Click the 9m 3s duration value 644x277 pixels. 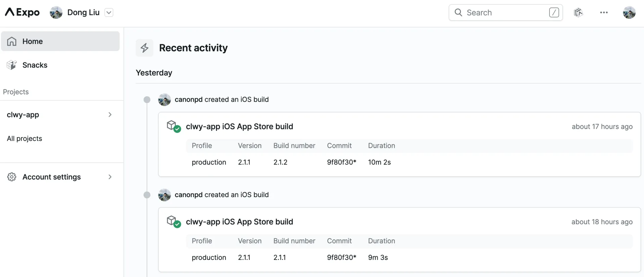[378, 258]
